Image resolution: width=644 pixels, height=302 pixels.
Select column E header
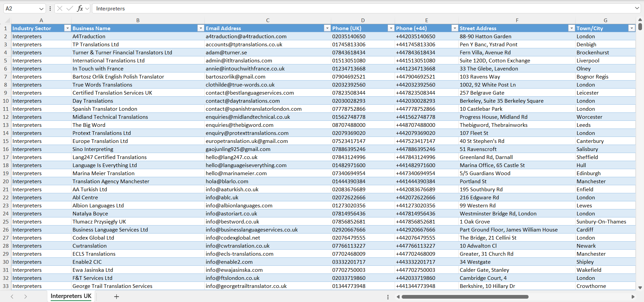tap(427, 20)
